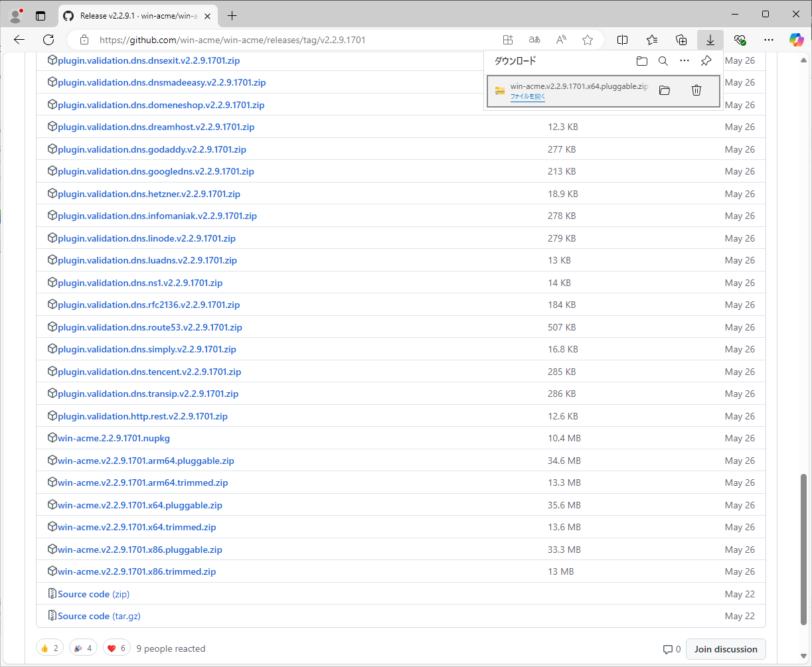Image resolution: width=812 pixels, height=667 pixels.
Task: Select the Release v2.2.9.1 tab
Action: coord(138,15)
